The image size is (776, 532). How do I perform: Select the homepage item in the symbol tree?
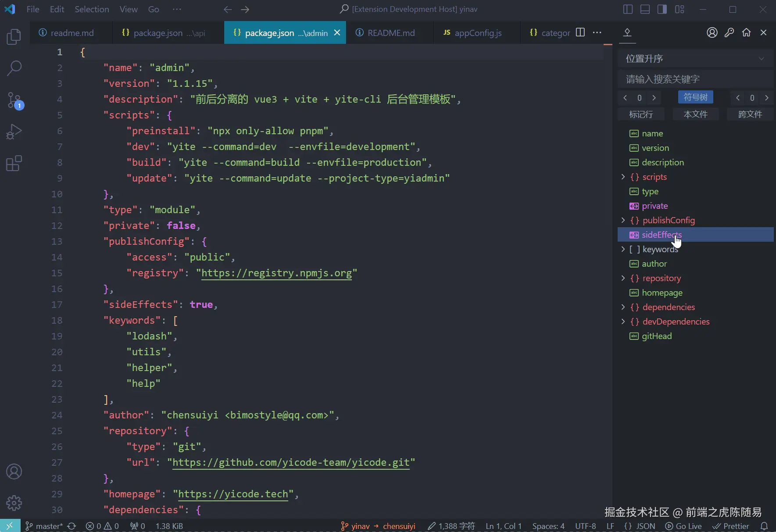(695, 293)
